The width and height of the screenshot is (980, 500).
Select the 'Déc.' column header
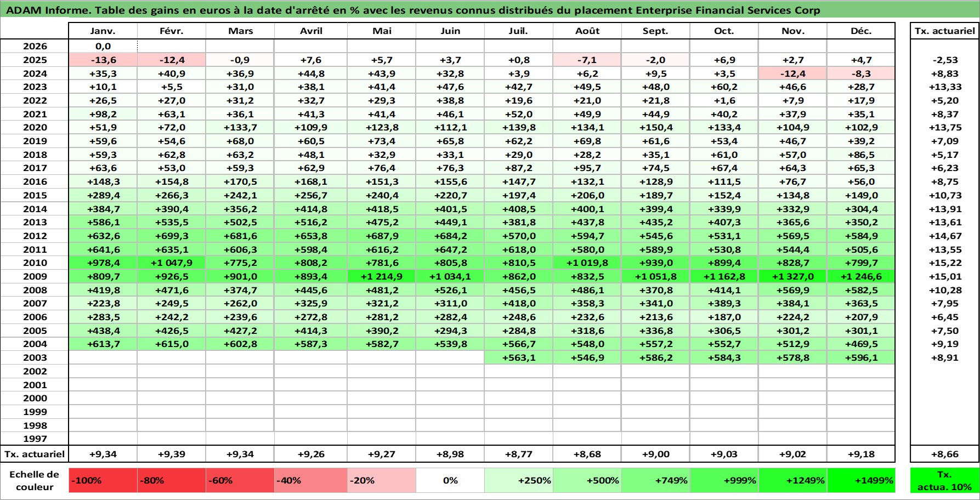point(861,31)
